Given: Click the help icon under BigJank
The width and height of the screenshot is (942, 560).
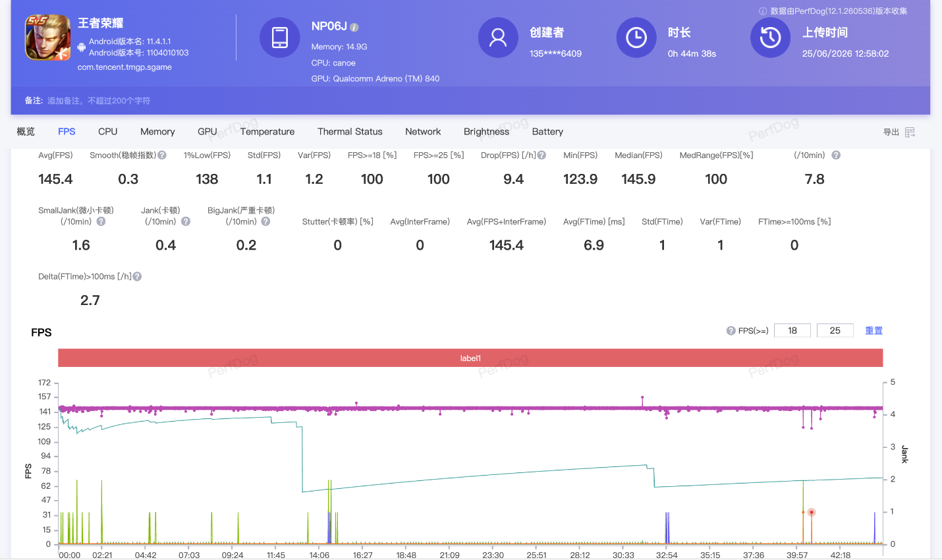Looking at the screenshot, I should tap(265, 221).
